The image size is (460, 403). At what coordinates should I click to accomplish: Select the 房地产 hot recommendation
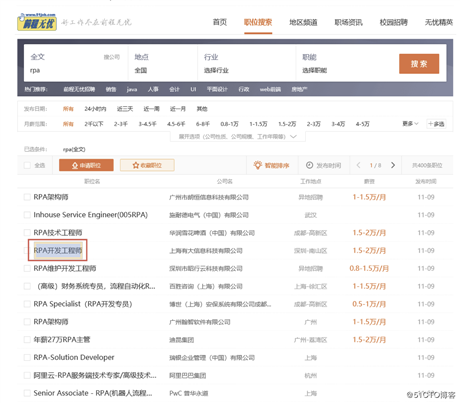click(x=299, y=89)
